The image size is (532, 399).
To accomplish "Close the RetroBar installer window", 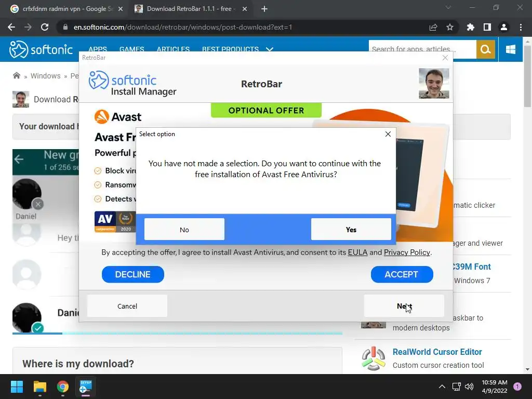I will coord(445,58).
